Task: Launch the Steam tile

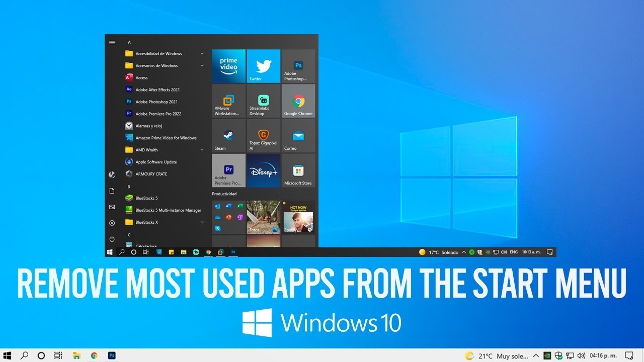Action: [x=229, y=136]
